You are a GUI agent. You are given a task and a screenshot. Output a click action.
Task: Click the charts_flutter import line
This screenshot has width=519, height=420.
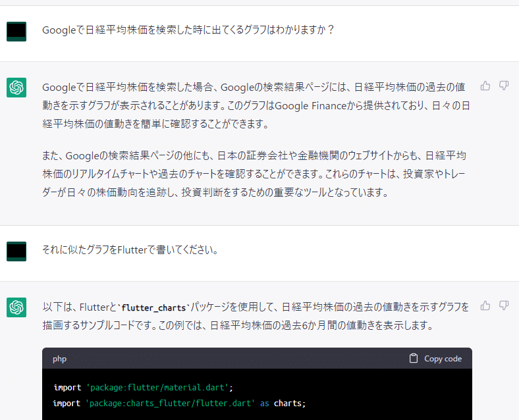(179, 403)
